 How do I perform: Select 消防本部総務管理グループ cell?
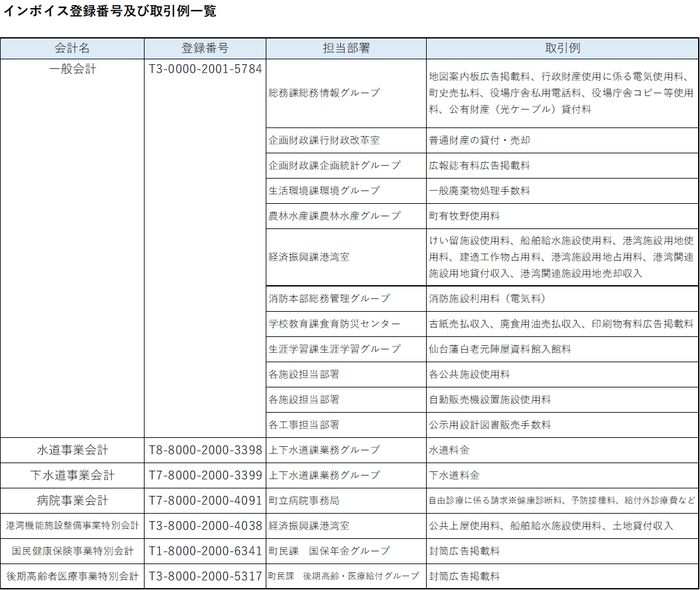pyautogui.click(x=346, y=298)
